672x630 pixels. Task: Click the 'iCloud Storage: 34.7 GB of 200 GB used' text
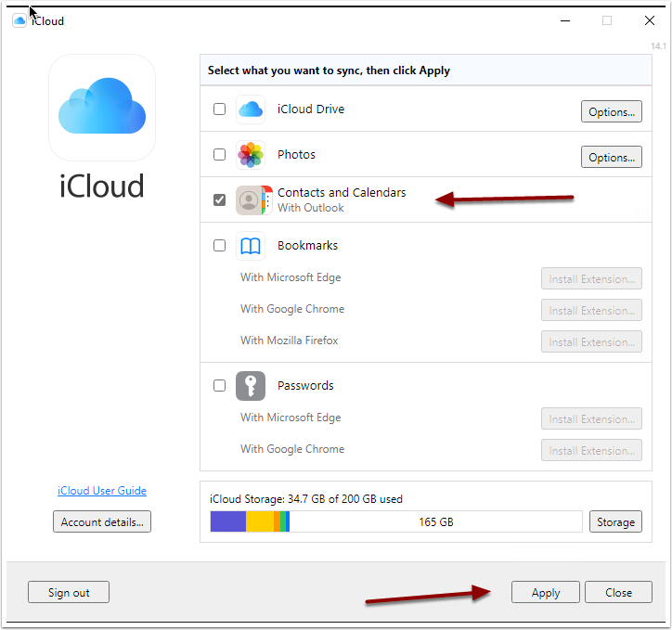coord(306,499)
